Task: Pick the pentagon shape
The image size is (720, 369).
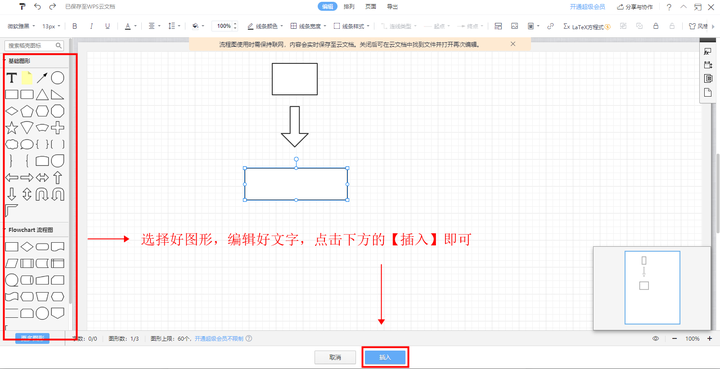Action: click(x=27, y=111)
